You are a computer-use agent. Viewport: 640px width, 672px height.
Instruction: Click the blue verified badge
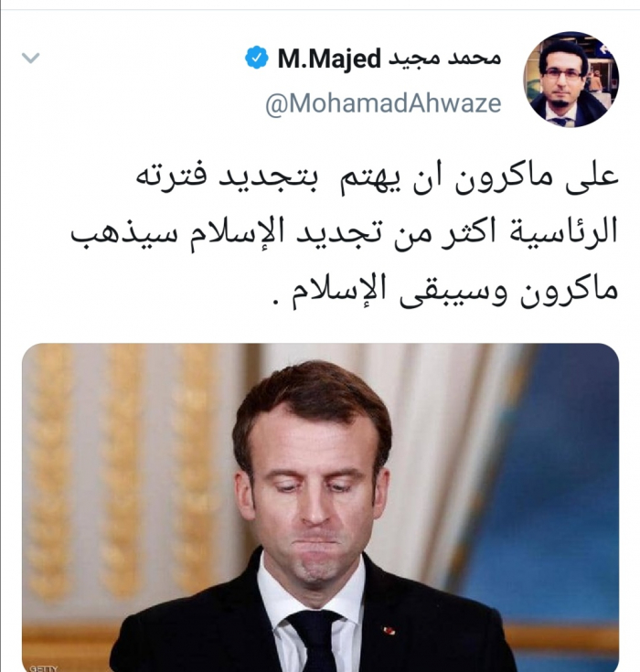click(256, 58)
